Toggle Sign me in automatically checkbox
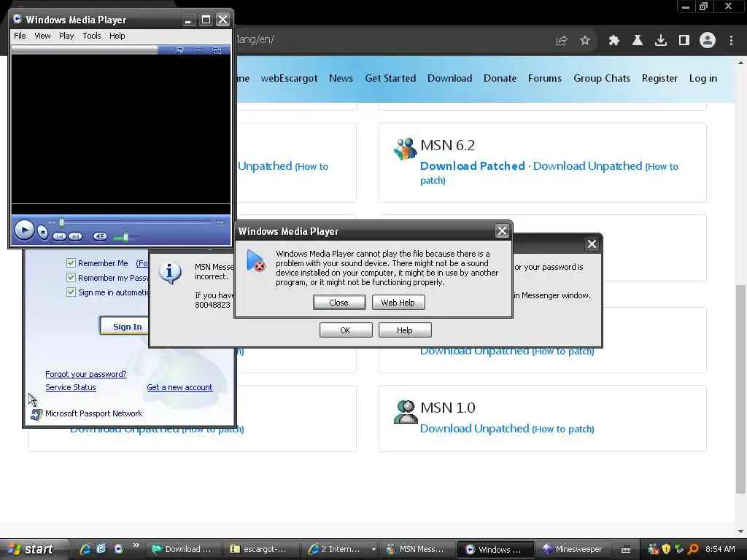The height and width of the screenshot is (560, 747). click(x=71, y=292)
